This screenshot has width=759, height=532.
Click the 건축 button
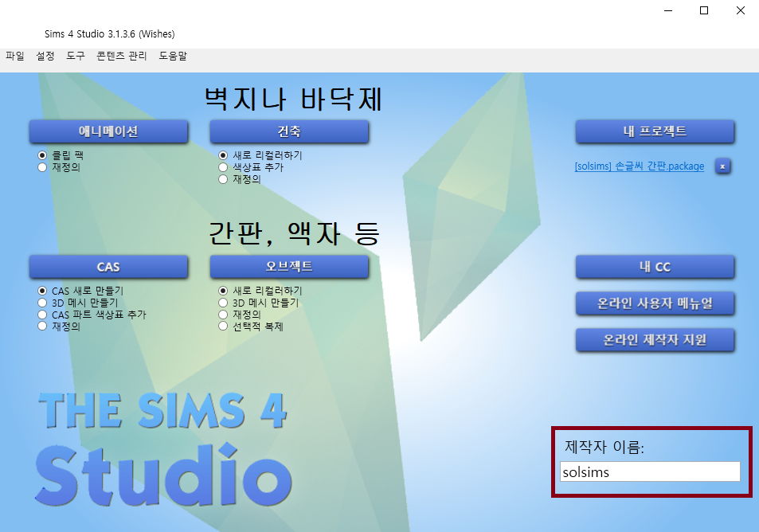click(289, 131)
